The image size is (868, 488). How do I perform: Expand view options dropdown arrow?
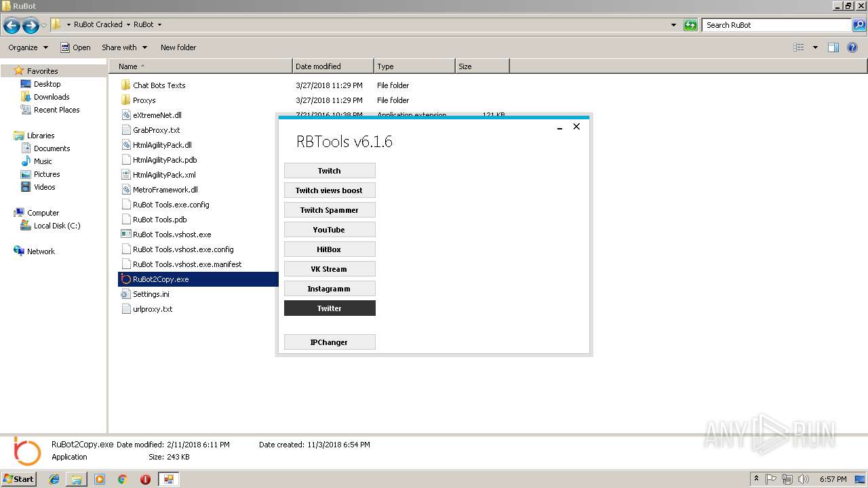click(815, 47)
